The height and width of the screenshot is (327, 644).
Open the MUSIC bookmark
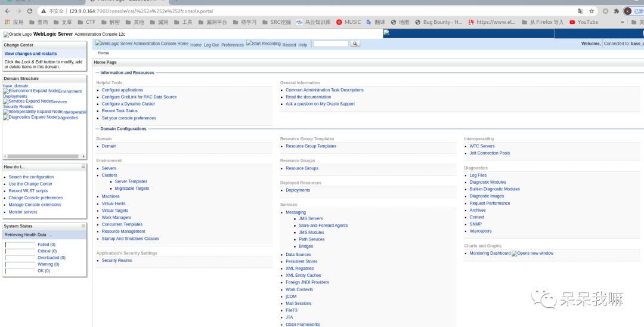348,22
